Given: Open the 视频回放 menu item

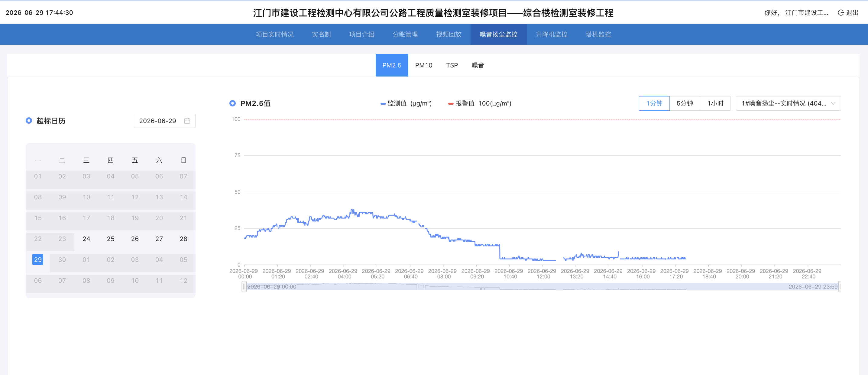Looking at the screenshot, I should [449, 34].
